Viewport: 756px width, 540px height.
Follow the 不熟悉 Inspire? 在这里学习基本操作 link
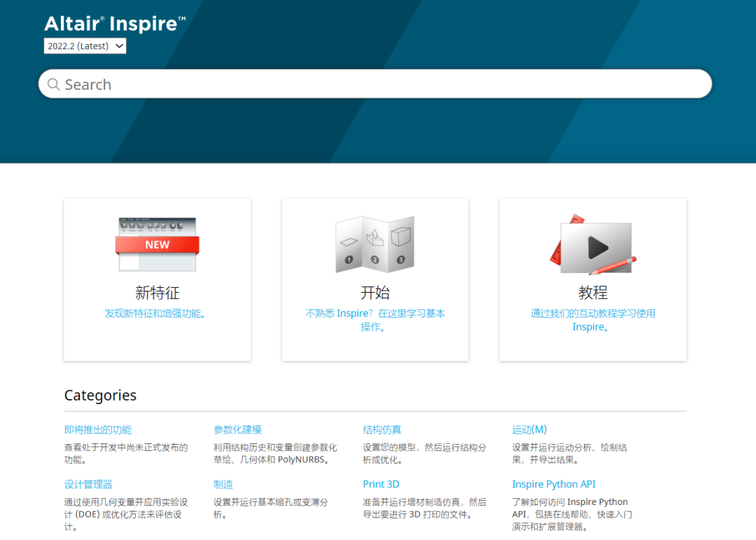point(375,320)
